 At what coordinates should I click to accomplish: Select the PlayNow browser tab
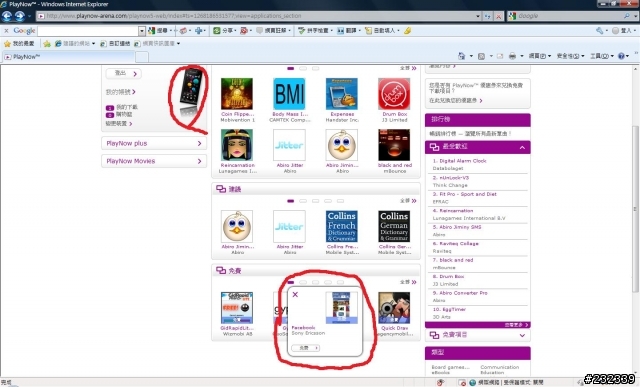(68, 57)
